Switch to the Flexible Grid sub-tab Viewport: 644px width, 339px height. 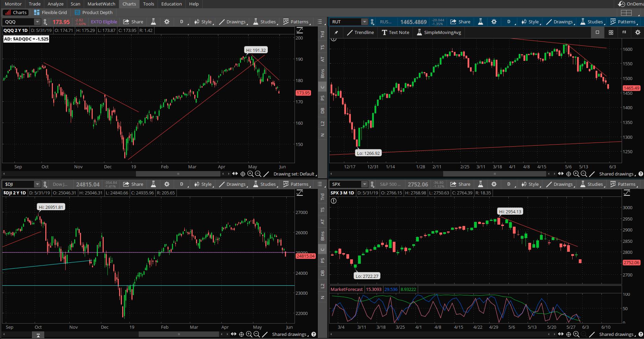coord(50,12)
